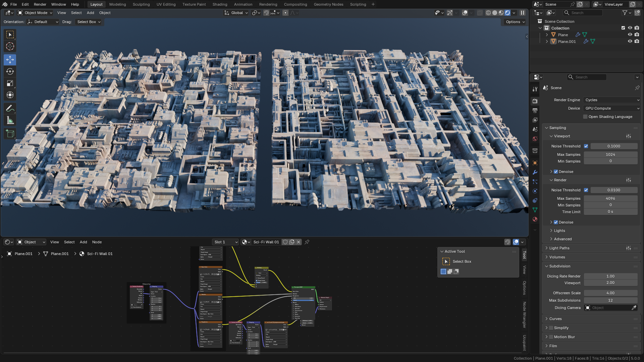The width and height of the screenshot is (644, 362).
Task: Hide Plane.001 with its eye icon
Action: [x=630, y=42]
